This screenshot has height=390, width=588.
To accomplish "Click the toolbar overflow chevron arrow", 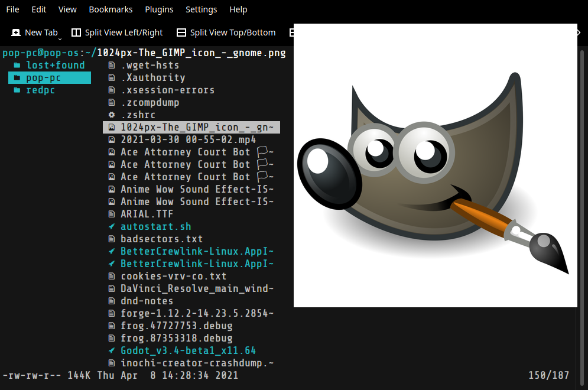I will click(x=579, y=32).
